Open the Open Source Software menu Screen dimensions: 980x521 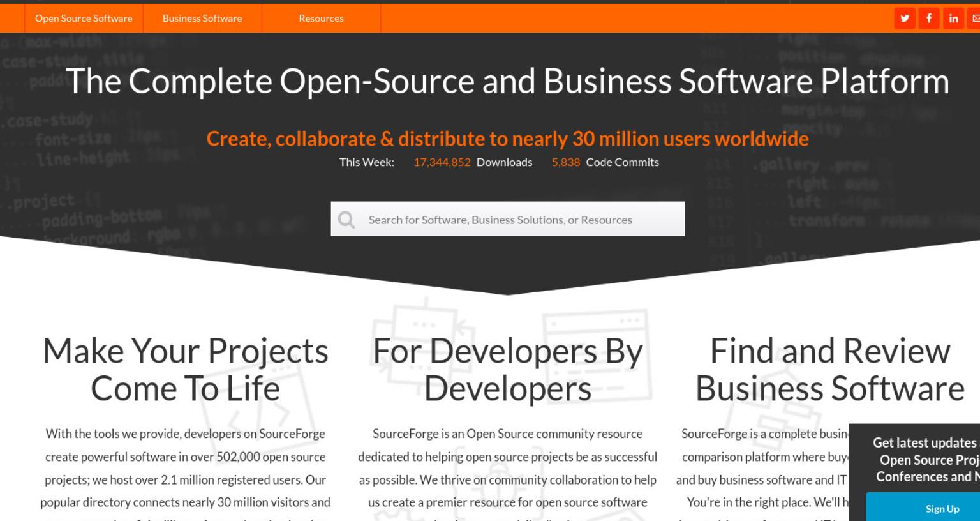[x=84, y=19]
